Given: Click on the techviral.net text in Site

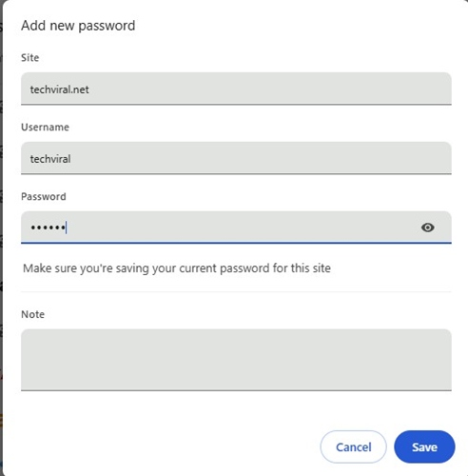Looking at the screenshot, I should click(59, 89).
